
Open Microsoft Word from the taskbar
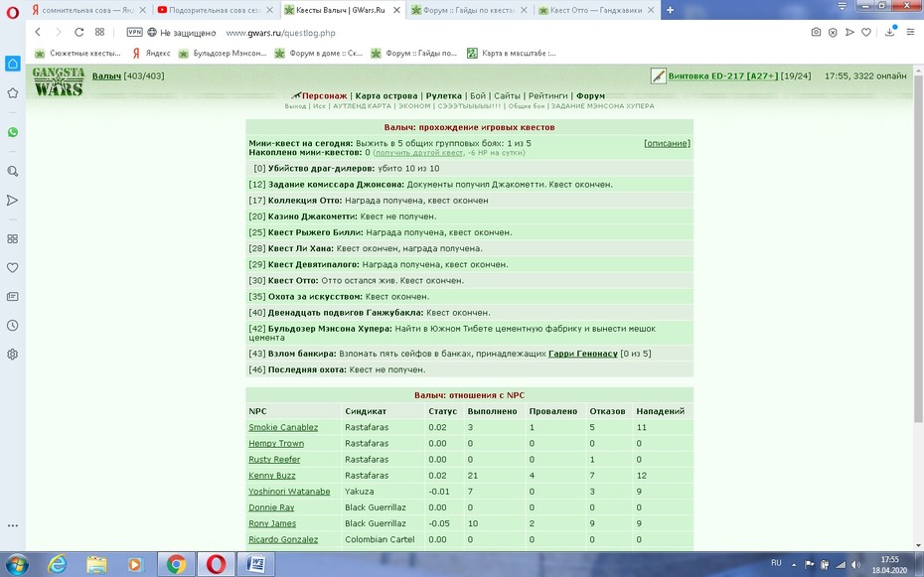pos(255,565)
